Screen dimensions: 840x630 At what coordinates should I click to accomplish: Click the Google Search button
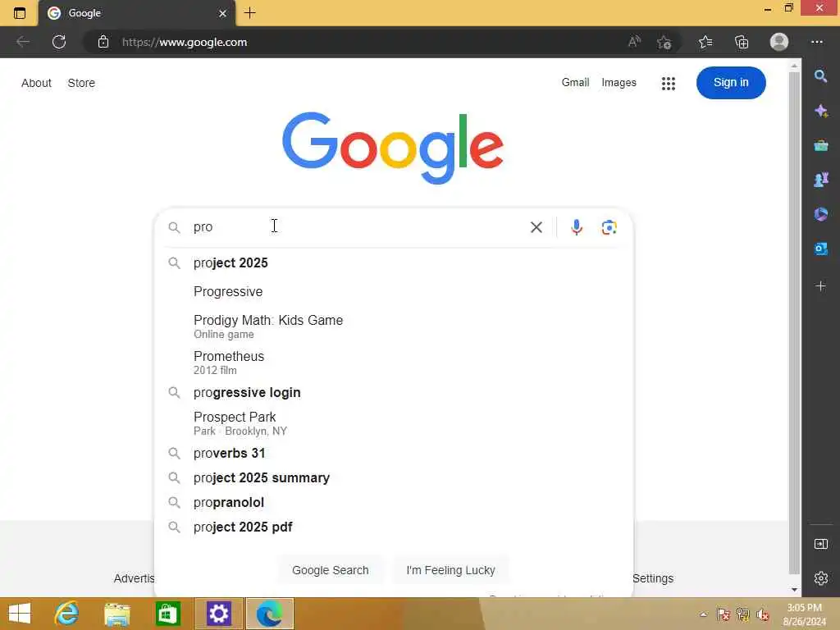(x=331, y=570)
